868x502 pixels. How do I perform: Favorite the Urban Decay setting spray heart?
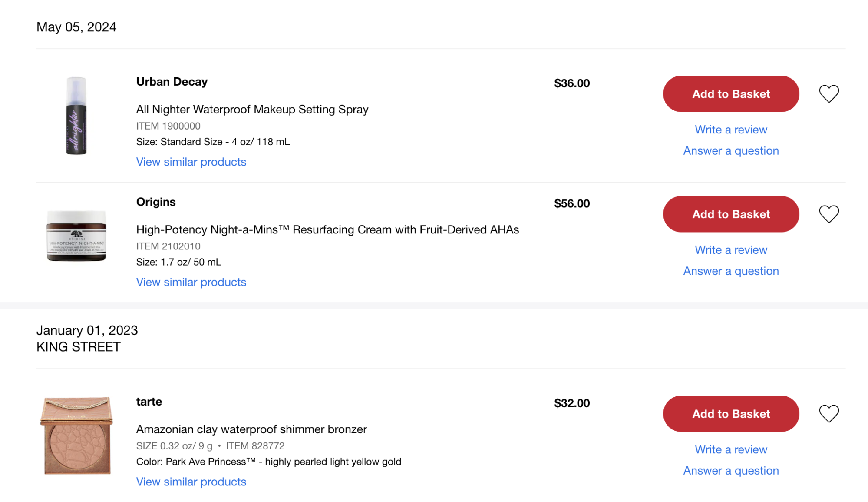point(828,94)
